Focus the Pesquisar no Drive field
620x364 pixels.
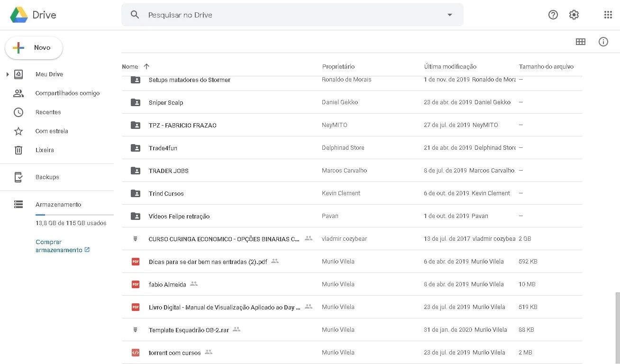pyautogui.click(x=292, y=15)
